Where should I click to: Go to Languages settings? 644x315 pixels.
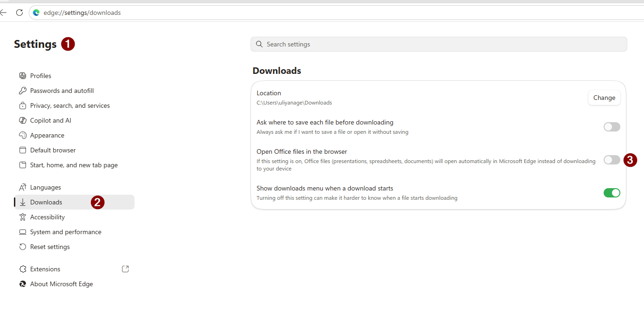coord(74,187)
